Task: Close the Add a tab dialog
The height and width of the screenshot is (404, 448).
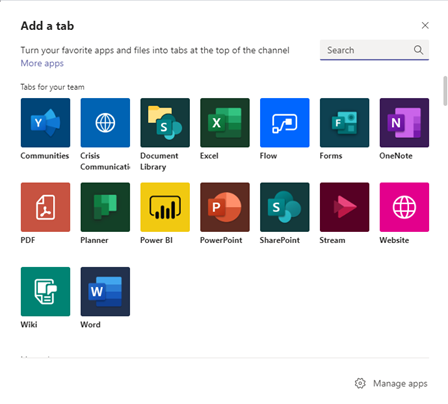Action: coord(425,25)
